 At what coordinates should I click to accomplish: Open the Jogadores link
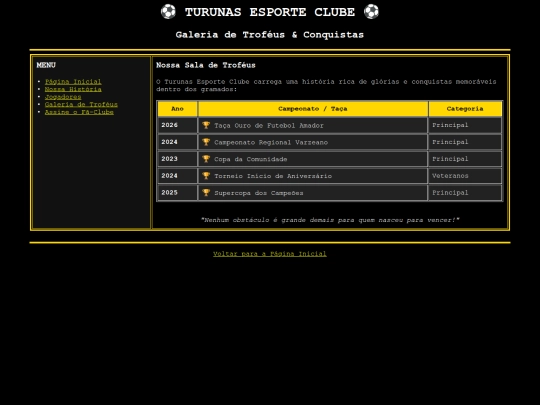(x=63, y=97)
